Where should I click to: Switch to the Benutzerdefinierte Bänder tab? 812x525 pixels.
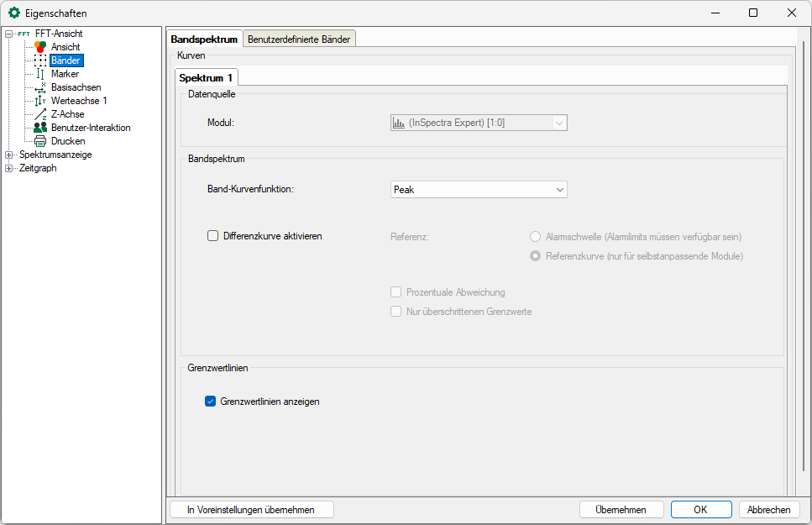300,39
